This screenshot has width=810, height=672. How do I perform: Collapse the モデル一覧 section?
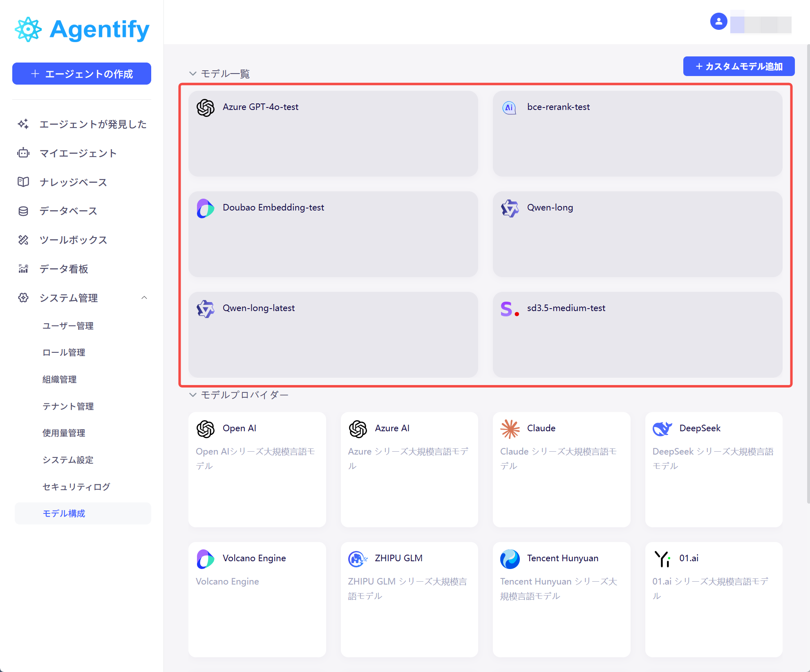pos(193,74)
